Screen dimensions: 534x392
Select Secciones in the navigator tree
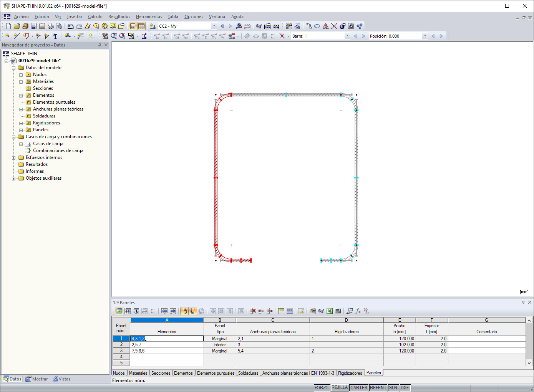[43, 88]
